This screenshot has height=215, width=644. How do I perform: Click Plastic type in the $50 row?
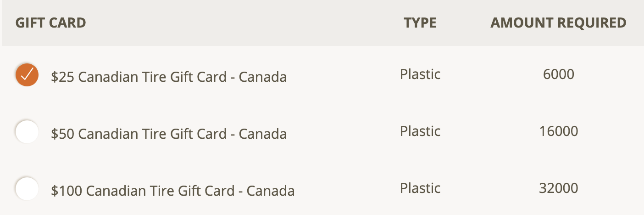click(x=420, y=131)
